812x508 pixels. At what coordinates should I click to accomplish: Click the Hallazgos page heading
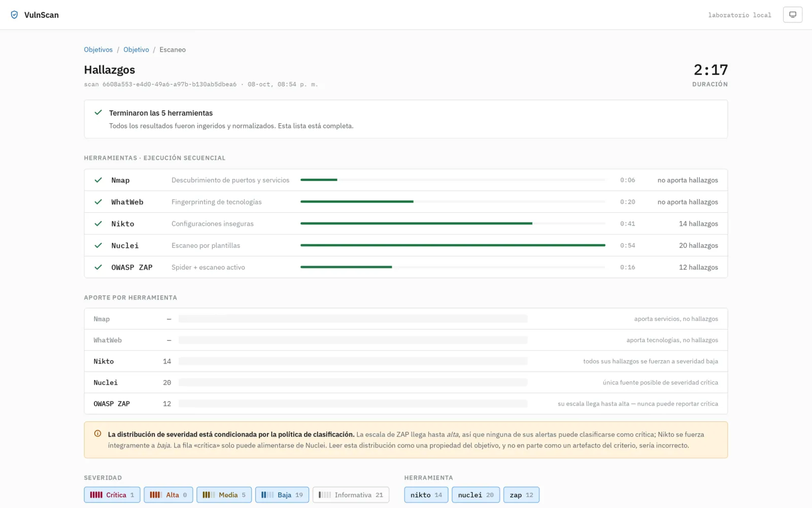[110, 70]
